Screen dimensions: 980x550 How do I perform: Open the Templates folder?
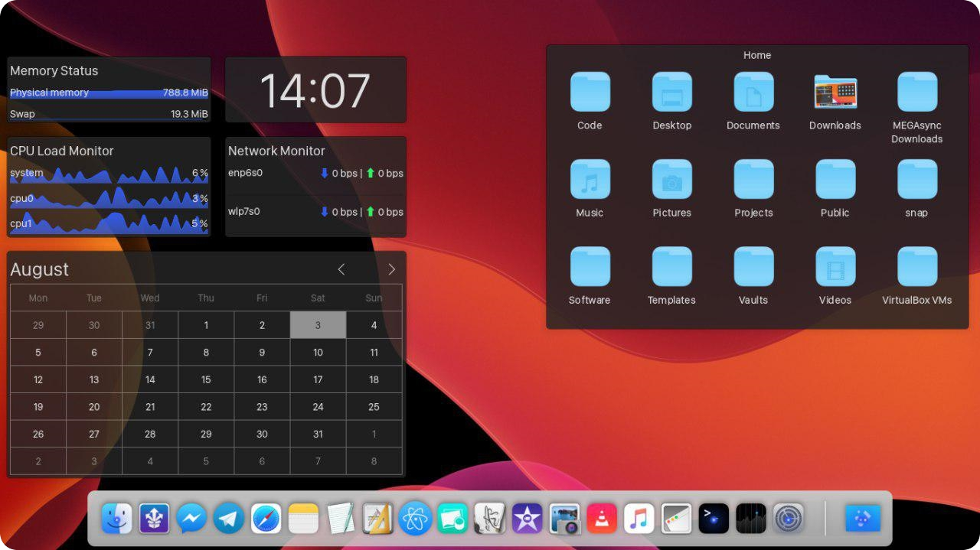[x=672, y=275]
